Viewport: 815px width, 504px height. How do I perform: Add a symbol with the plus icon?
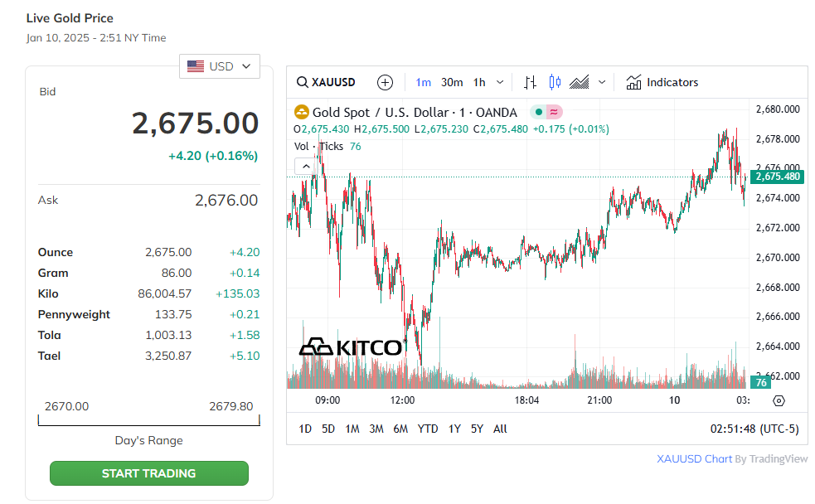(385, 82)
